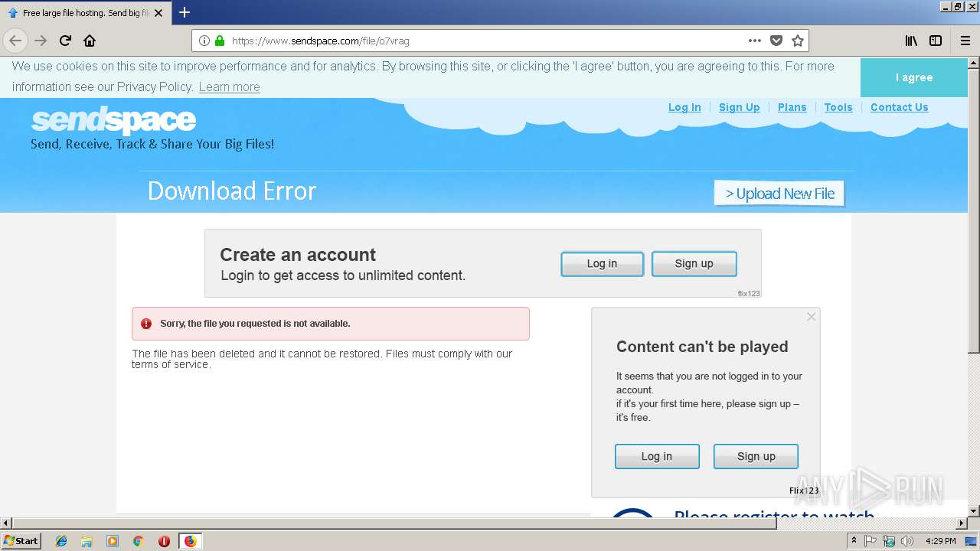Click the volume speaker tray icon
This screenshot has width=980, height=551.
(x=906, y=541)
